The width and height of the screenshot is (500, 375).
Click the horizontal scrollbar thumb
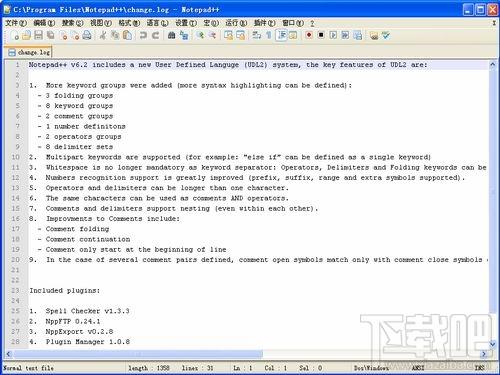click(x=138, y=354)
